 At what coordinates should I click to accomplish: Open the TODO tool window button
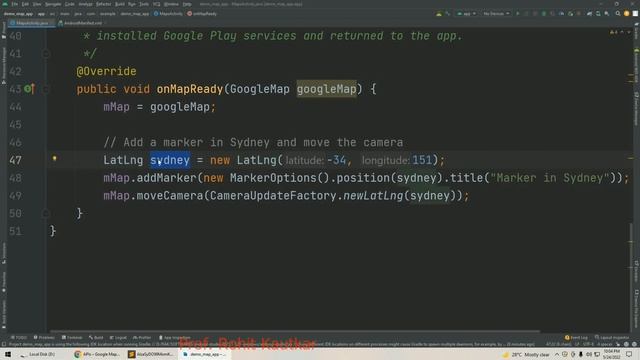19,338
